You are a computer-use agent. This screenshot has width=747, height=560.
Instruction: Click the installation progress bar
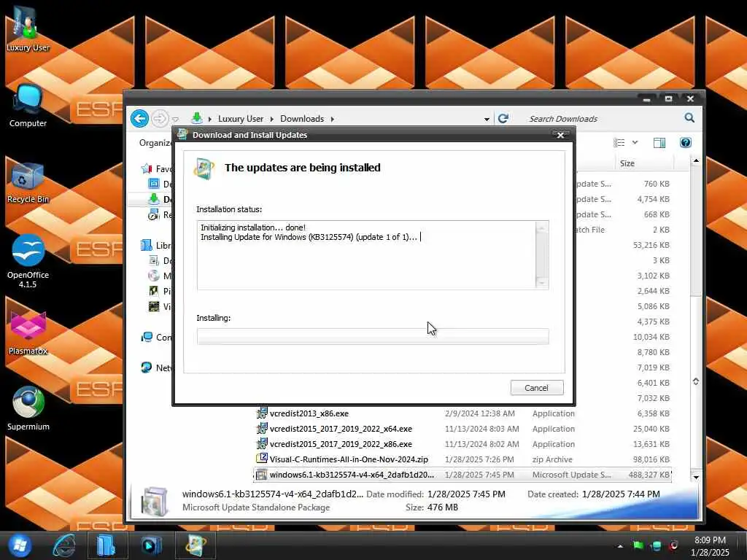pos(373,336)
